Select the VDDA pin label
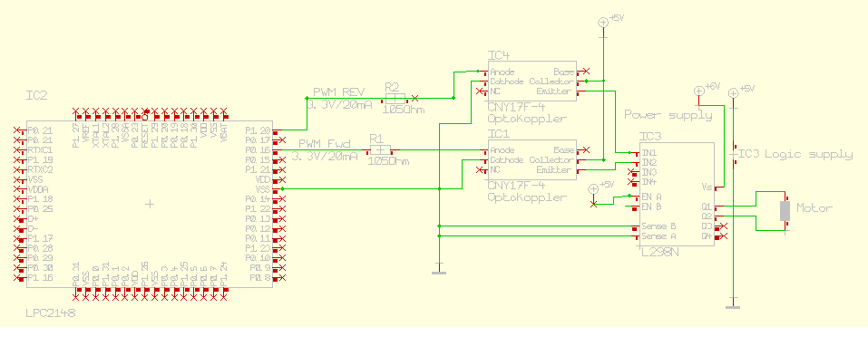 coord(38,189)
